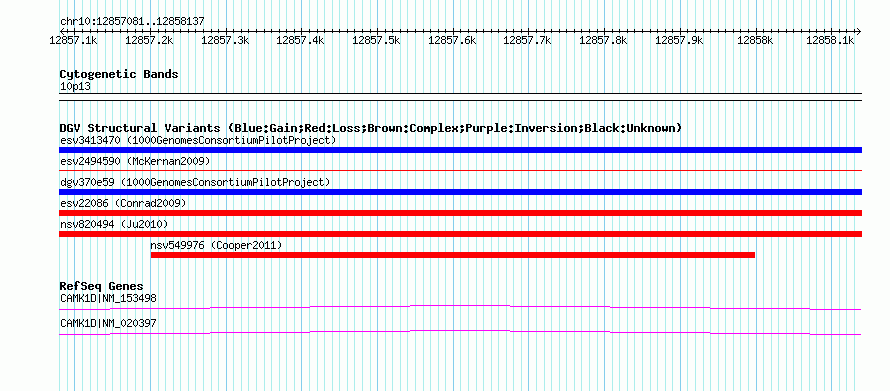Click the 12858k ruler tick label
The height and width of the screenshot is (391, 890).
click(755, 40)
